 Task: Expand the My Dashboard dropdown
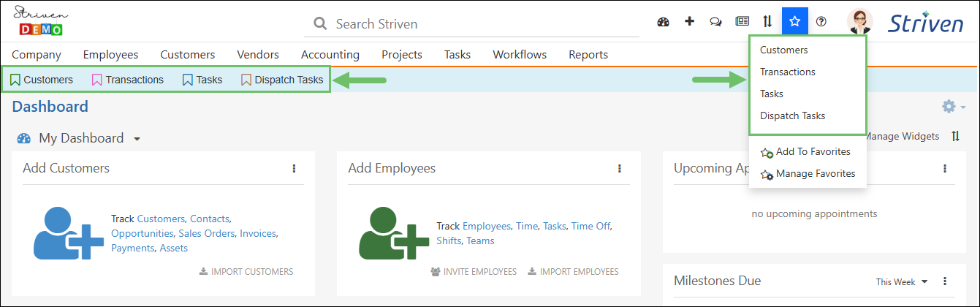pyautogui.click(x=137, y=139)
